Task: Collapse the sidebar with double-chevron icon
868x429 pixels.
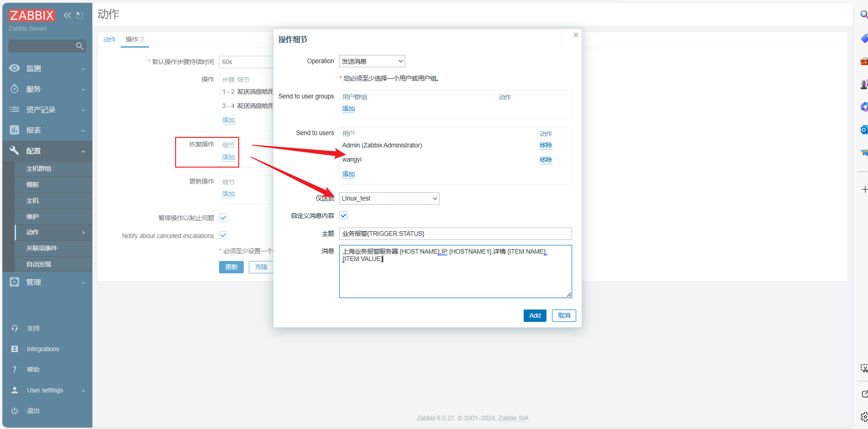Action: (67, 15)
